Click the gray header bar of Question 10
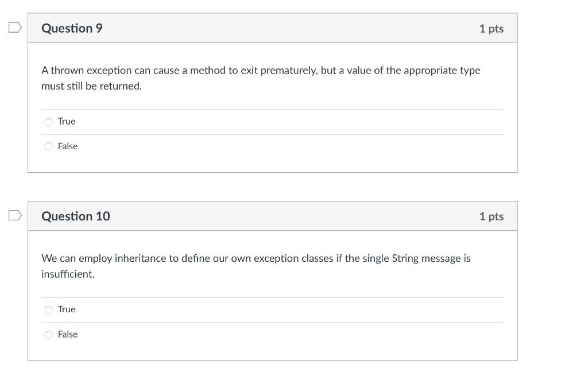Screen dimensions: 588x380 (x=273, y=216)
